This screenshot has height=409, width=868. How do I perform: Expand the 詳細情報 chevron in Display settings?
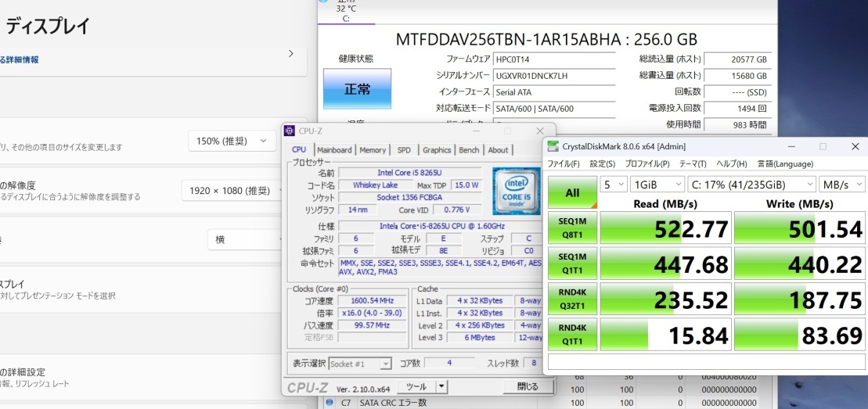(x=292, y=54)
